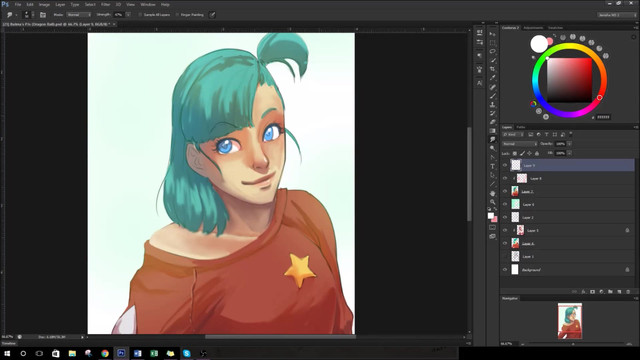The image size is (640, 360).
Task: Open Skype from the Windows taskbar
Action: (x=187, y=353)
